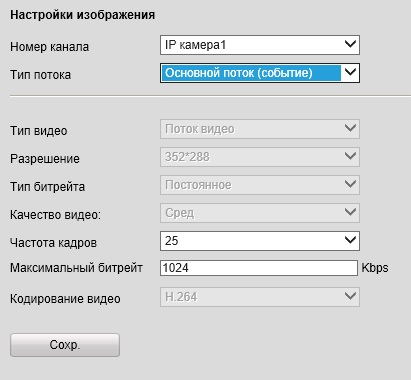The height and width of the screenshot is (380, 411).
Task: Open the Частота кадров dropdown showing 25
Action: pos(260,241)
